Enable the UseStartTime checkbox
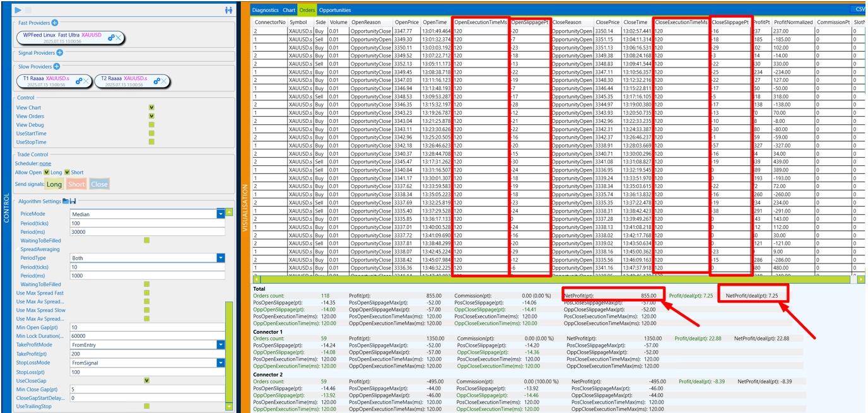 [151, 134]
